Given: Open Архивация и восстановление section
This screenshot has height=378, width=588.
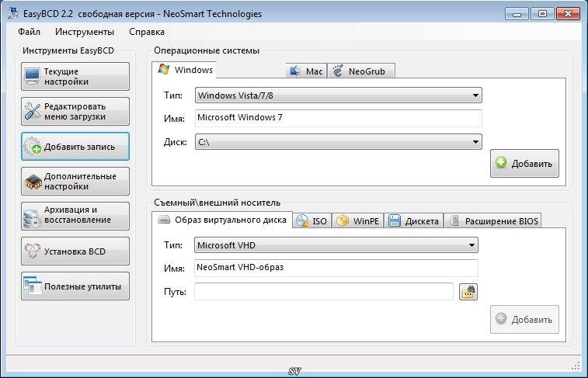Looking at the screenshot, I should click(75, 216).
